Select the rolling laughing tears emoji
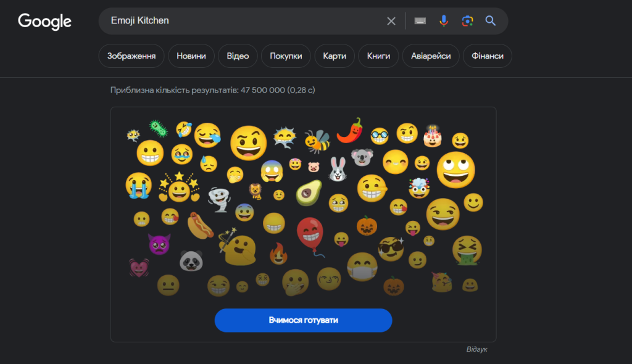Screen dimensions: 632x364 184,130
